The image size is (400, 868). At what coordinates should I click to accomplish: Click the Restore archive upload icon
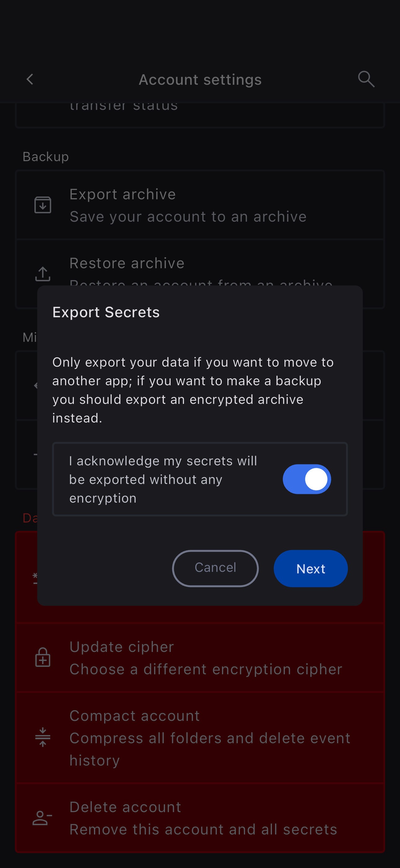[43, 274]
